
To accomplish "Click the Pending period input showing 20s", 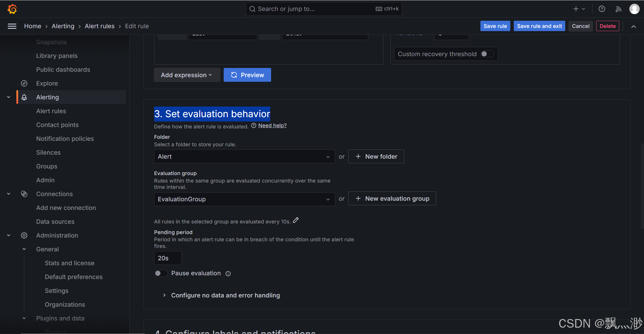I will pyautogui.click(x=168, y=258).
